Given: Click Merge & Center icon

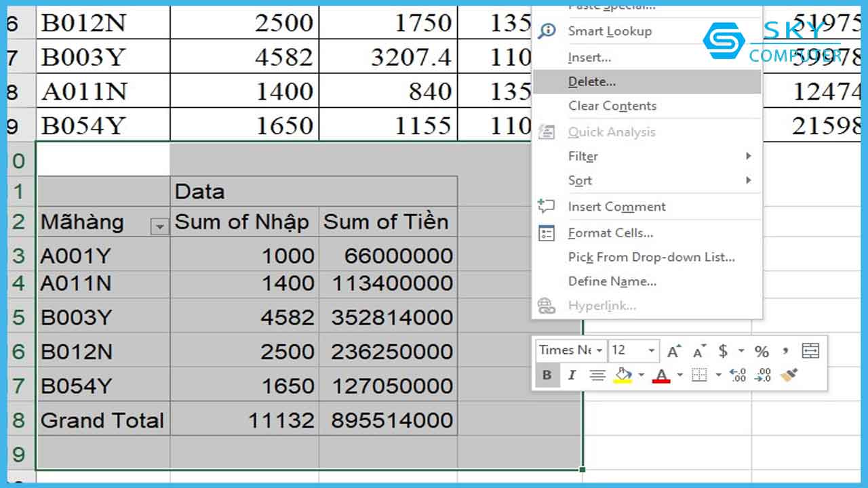Looking at the screenshot, I should (x=810, y=350).
